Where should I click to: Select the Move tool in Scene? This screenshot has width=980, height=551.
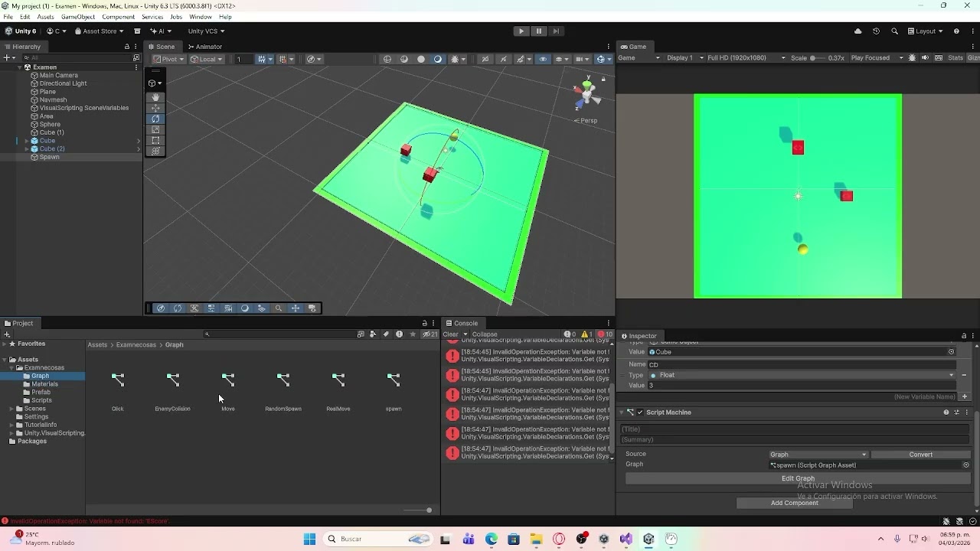(x=155, y=108)
